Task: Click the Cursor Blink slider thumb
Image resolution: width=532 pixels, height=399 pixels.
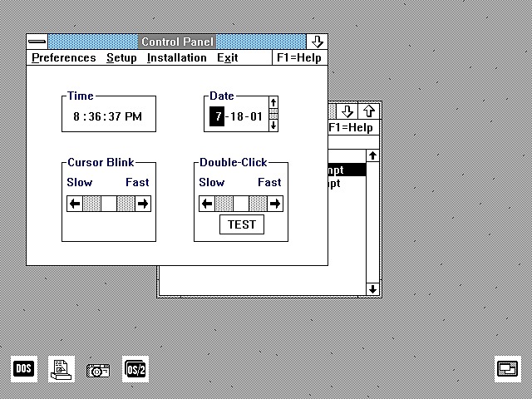Action: (109, 204)
